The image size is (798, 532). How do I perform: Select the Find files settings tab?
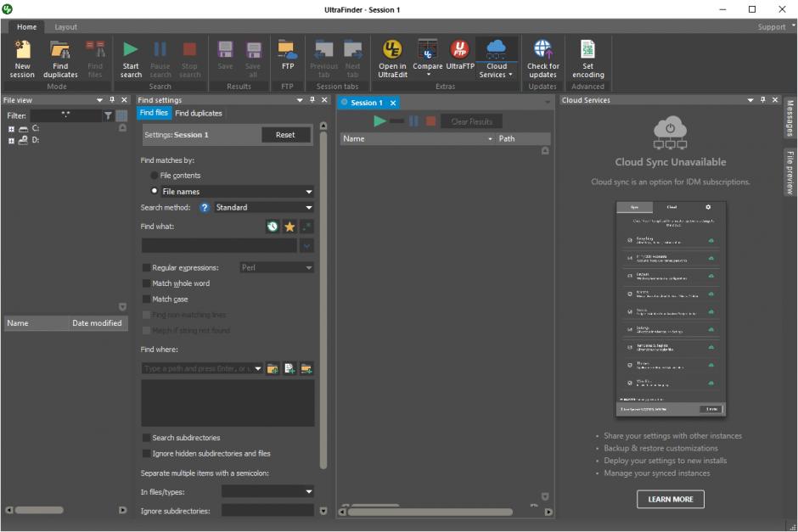point(154,113)
